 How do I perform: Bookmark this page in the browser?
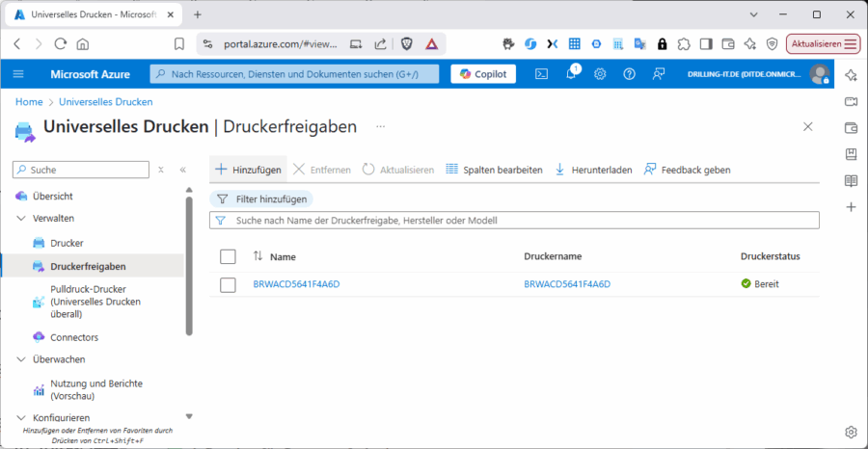click(x=178, y=44)
